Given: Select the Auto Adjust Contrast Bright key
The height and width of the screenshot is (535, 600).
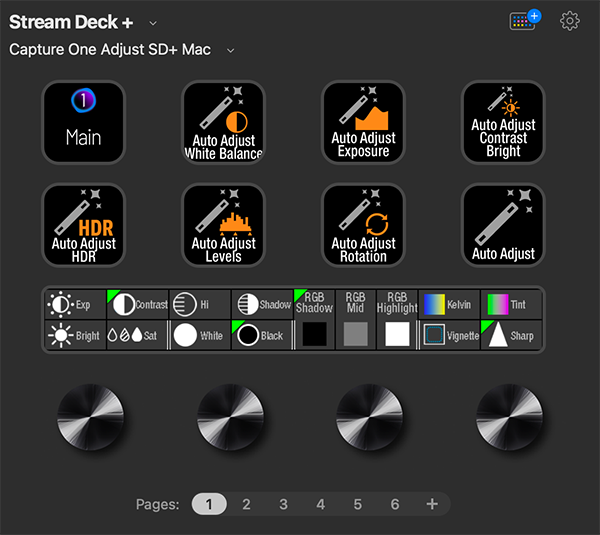Looking at the screenshot, I should tap(503, 122).
